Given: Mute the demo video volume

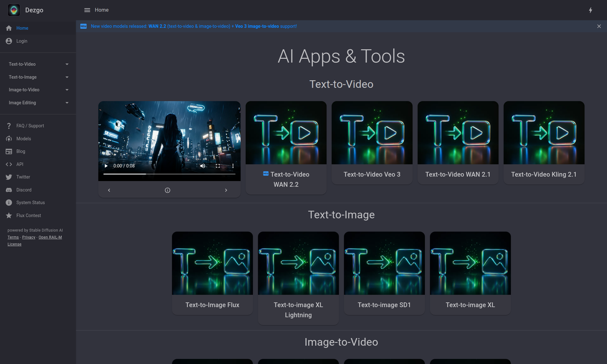Looking at the screenshot, I should coord(203,166).
